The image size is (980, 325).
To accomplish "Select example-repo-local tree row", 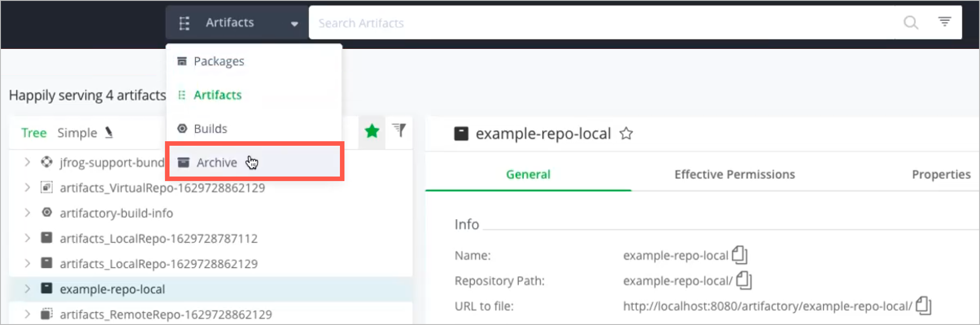I will pyautogui.click(x=211, y=289).
